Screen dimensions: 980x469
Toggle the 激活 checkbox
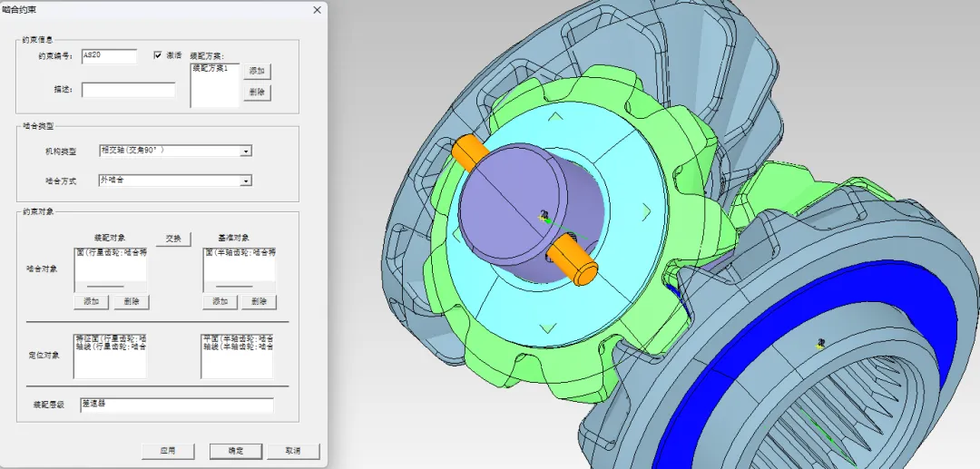pyautogui.click(x=158, y=55)
